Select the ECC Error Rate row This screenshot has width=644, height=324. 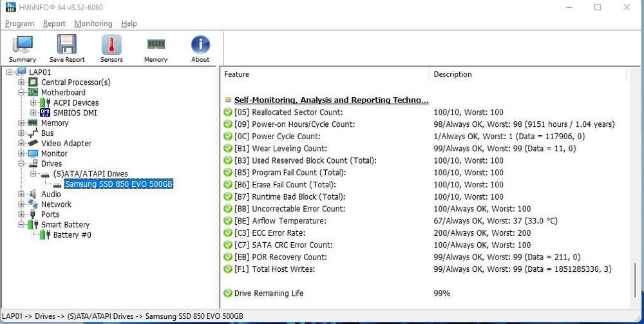click(x=377, y=233)
